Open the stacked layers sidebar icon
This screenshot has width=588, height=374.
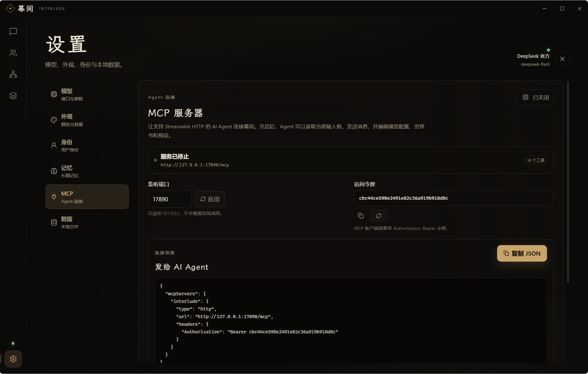point(13,96)
